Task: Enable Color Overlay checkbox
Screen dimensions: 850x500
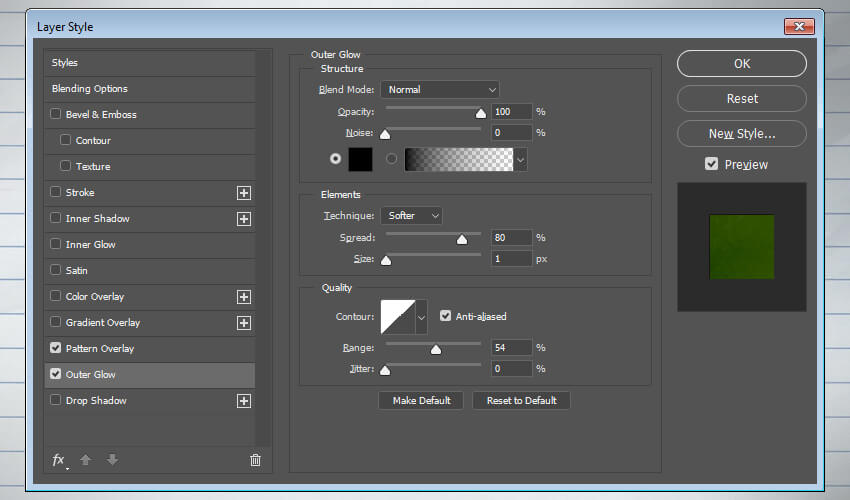Action: (55, 296)
